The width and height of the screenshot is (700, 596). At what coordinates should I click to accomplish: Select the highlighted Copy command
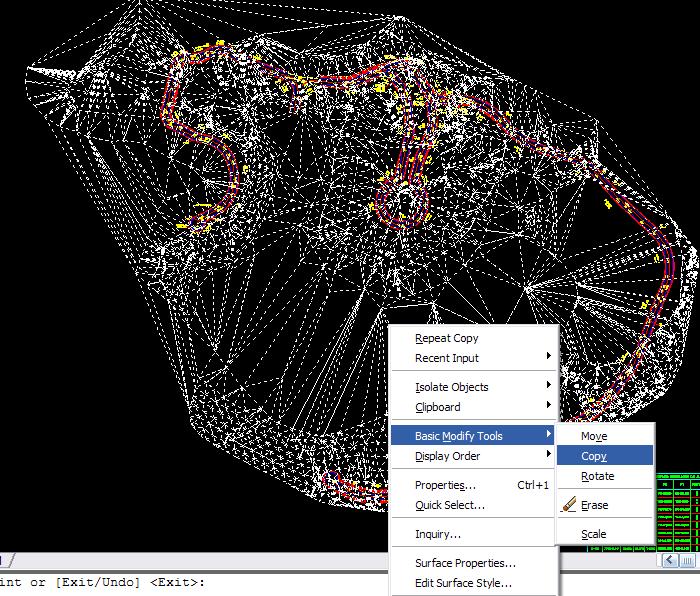[x=594, y=456]
